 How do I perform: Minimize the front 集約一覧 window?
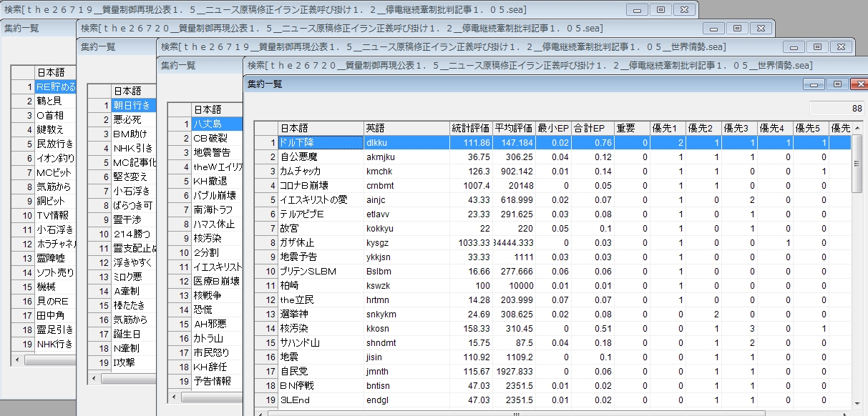813,84
